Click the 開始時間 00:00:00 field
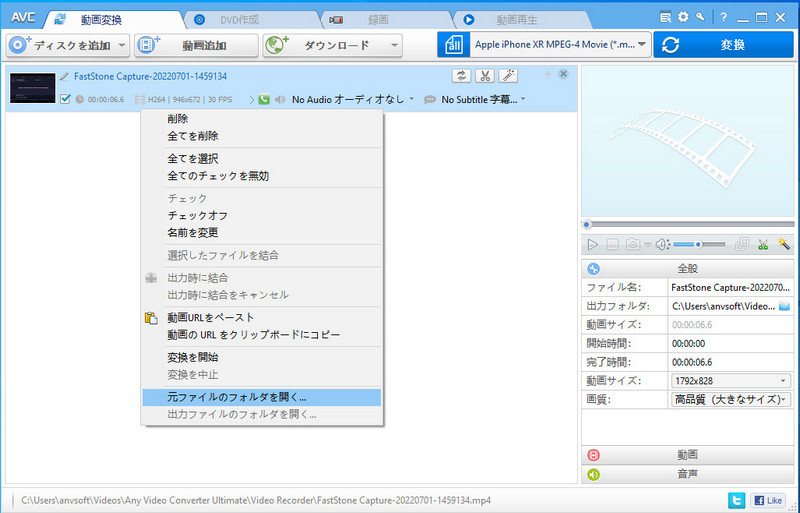 (x=730, y=344)
